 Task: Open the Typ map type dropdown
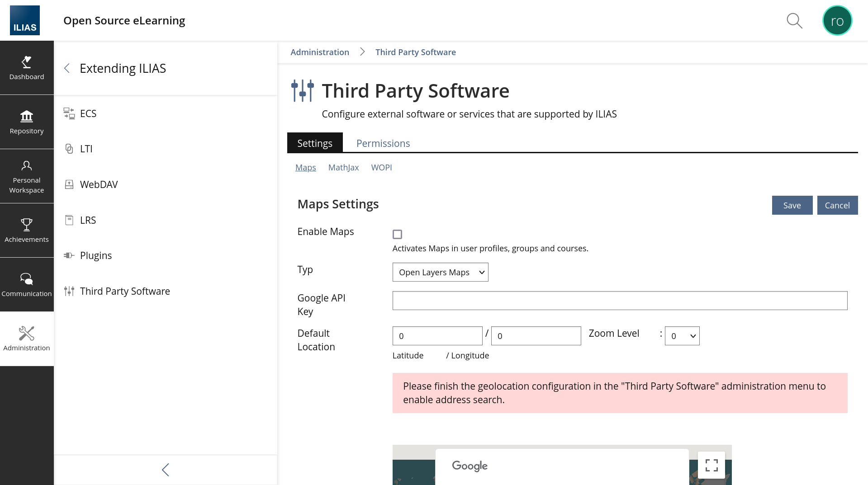click(440, 272)
